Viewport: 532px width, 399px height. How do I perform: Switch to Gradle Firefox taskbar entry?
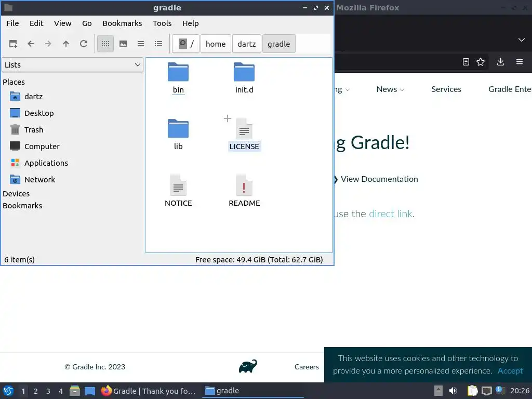(148, 391)
